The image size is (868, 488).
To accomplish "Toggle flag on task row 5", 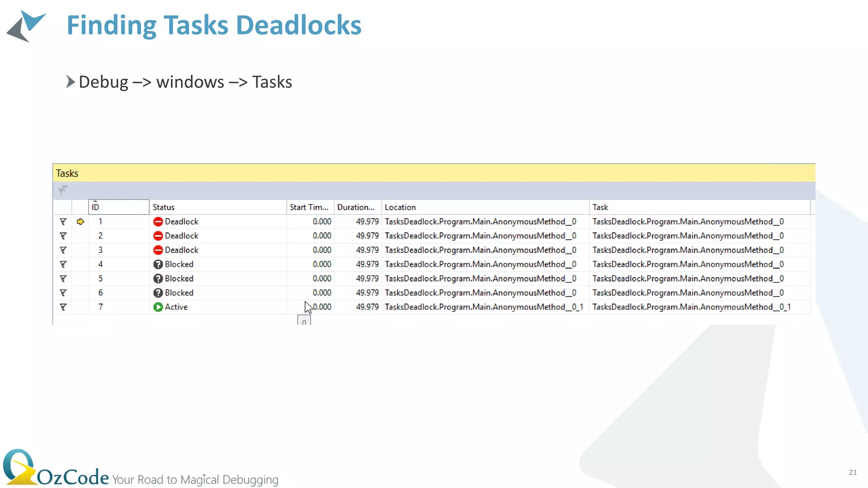I will click(x=63, y=279).
